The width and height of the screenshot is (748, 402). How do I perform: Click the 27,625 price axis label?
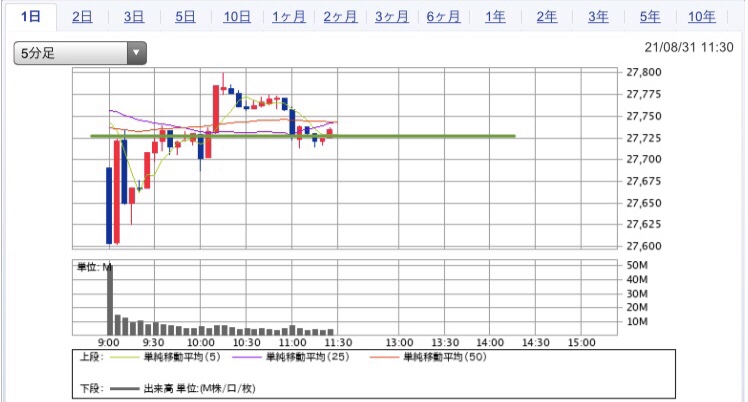tap(644, 224)
